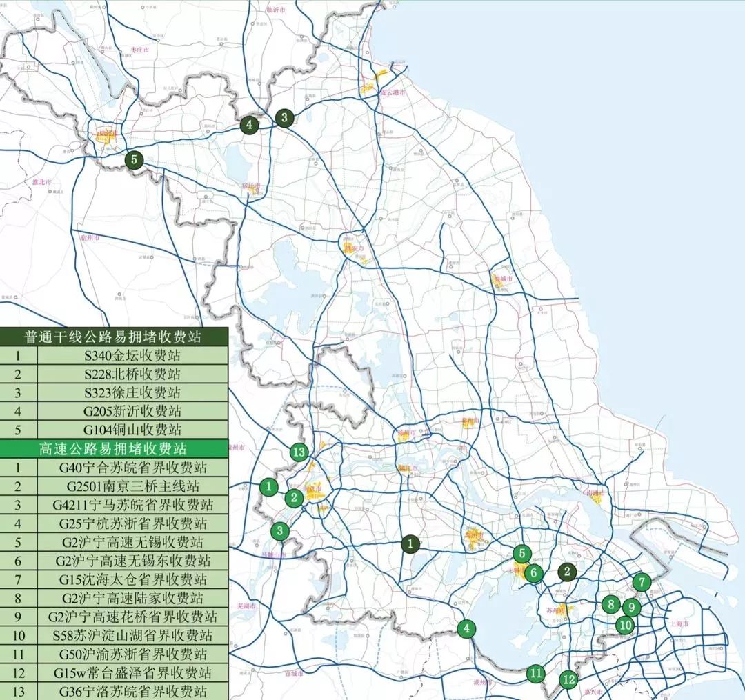745x700 pixels.
Task: Click the G104铜山收费站 legend entry
Action: pyautogui.click(x=132, y=430)
